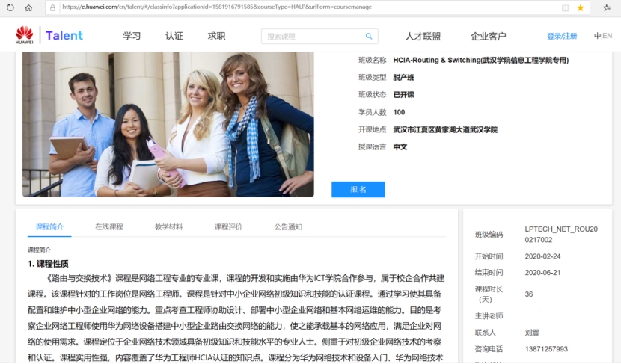This screenshot has width=621, height=364.
Task: Click start date 2020-02-24
Action: [x=542, y=256]
